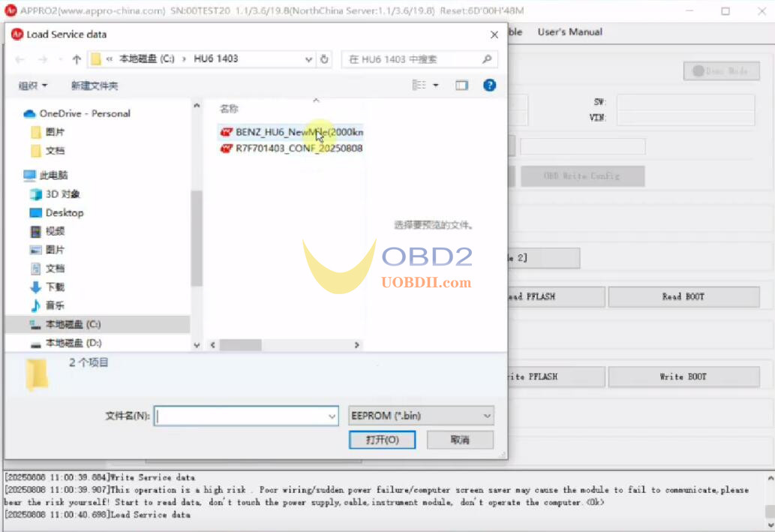Open the 组织 organize menu
This screenshot has height=532, width=775.
click(x=32, y=86)
